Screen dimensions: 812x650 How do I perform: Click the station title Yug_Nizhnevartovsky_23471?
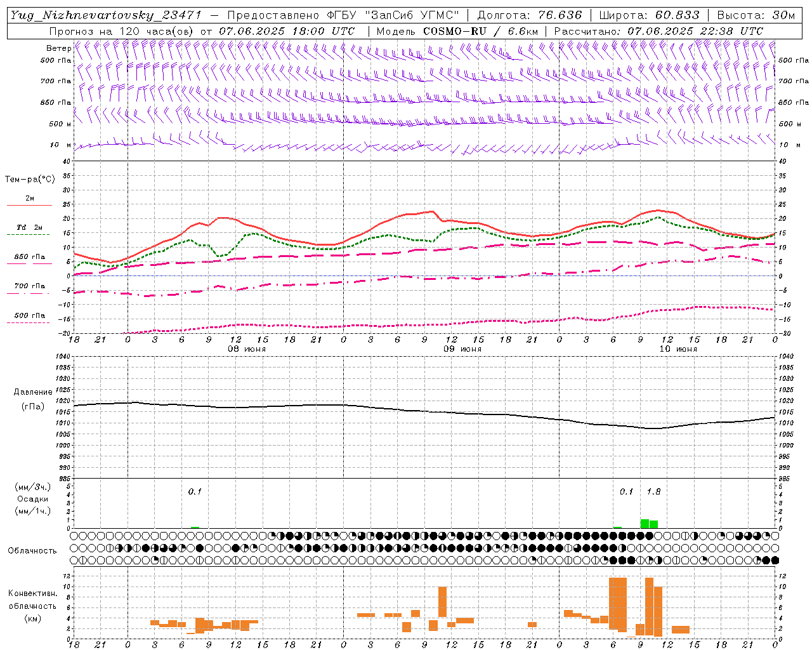pos(107,15)
